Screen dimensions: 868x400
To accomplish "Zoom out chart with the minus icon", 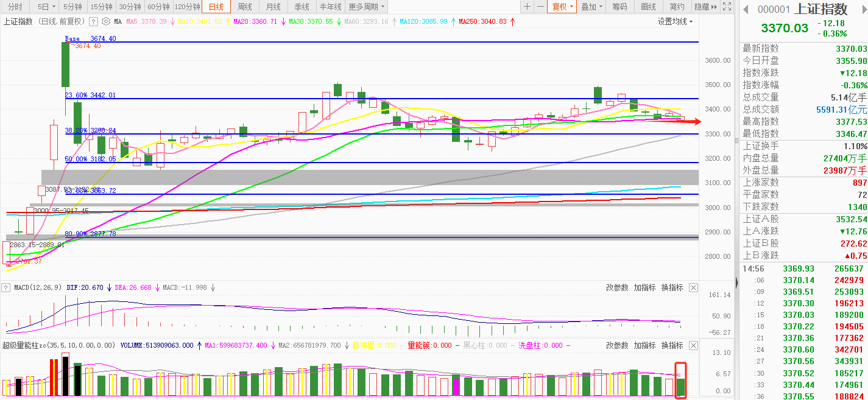I will (x=540, y=7).
